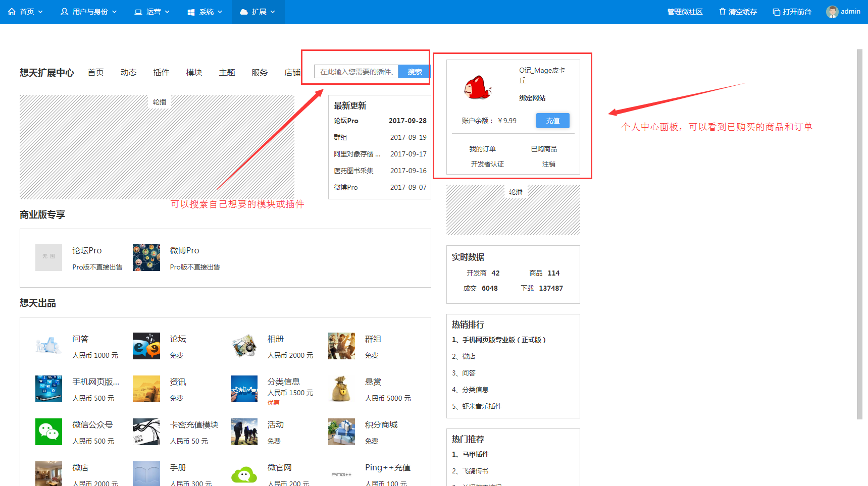This screenshot has width=868, height=486.
Task: Open the 卡密充值模块 icon
Action: pyautogui.click(x=146, y=431)
